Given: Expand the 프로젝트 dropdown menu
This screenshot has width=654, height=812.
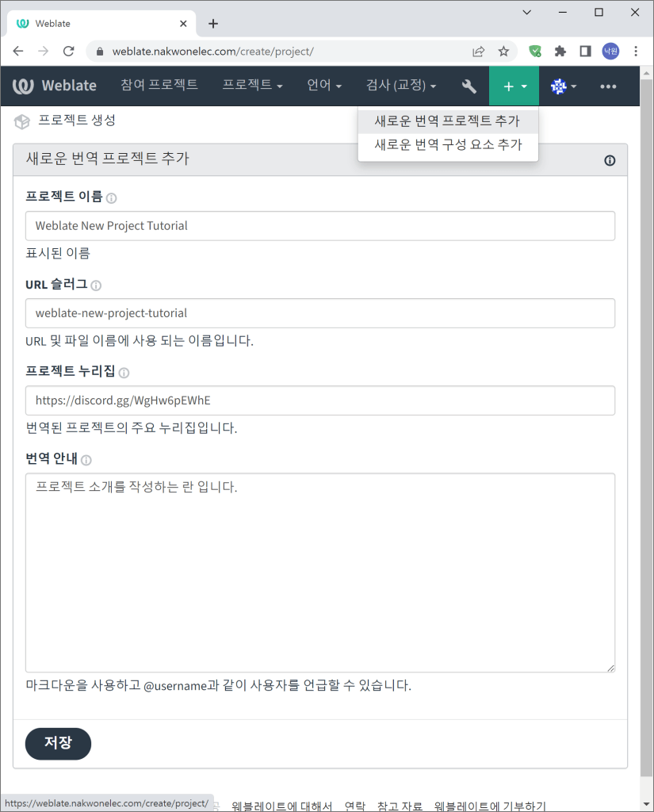Looking at the screenshot, I should tap(252, 86).
